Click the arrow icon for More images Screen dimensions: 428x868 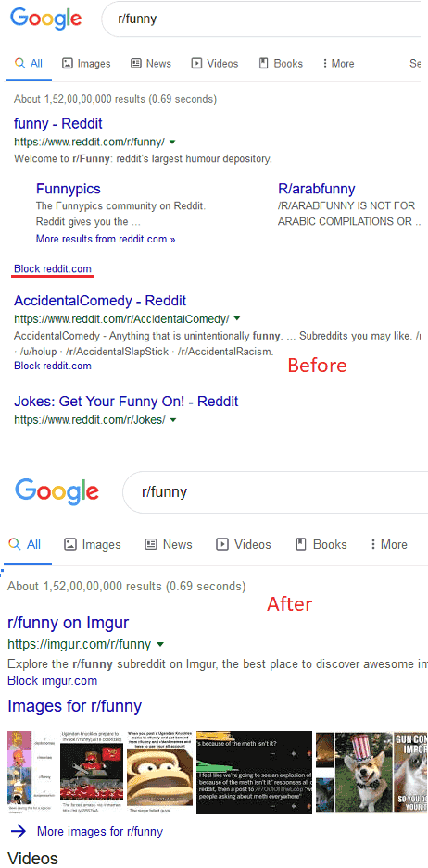(18, 831)
